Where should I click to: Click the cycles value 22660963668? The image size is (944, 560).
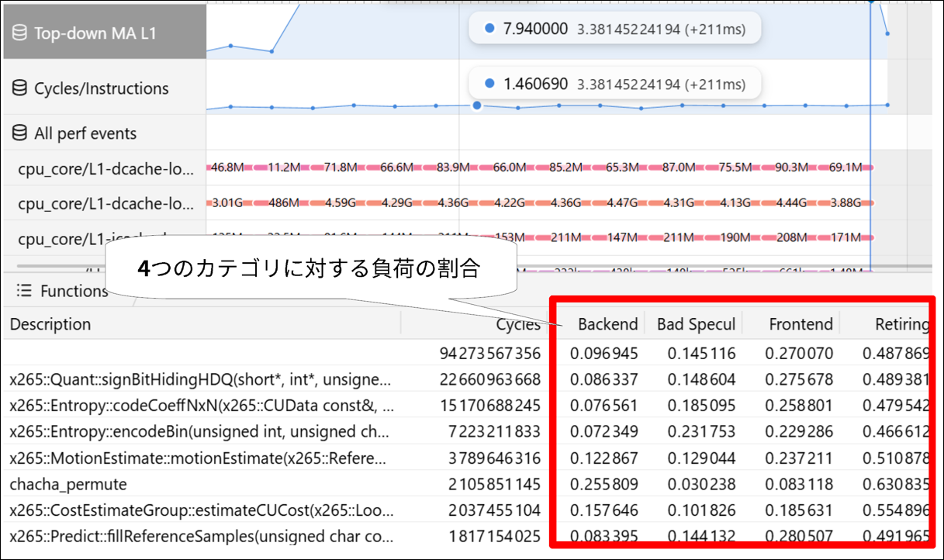[489, 380]
